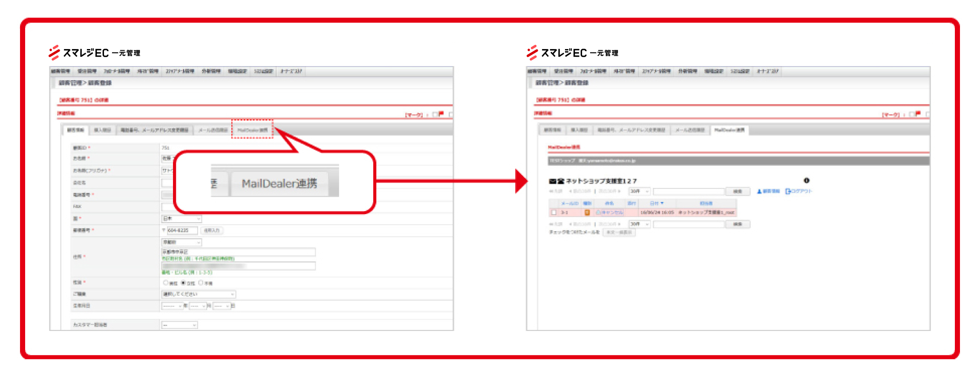The width and height of the screenshot is (980, 377).
Task: Click the customer ID value 751 in the form
Action: click(x=165, y=148)
